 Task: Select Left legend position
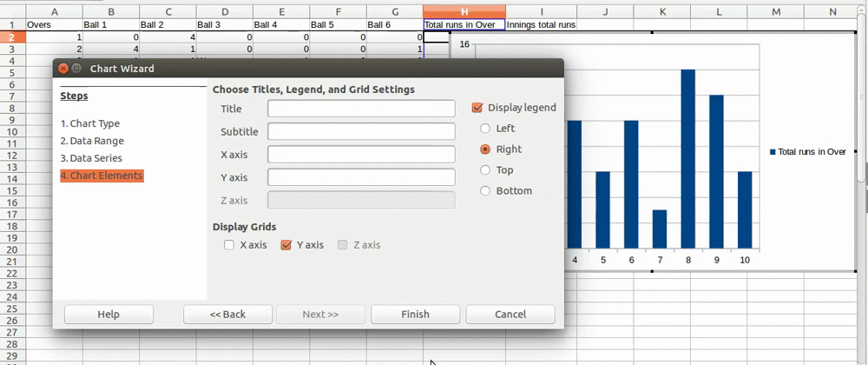[485, 129]
